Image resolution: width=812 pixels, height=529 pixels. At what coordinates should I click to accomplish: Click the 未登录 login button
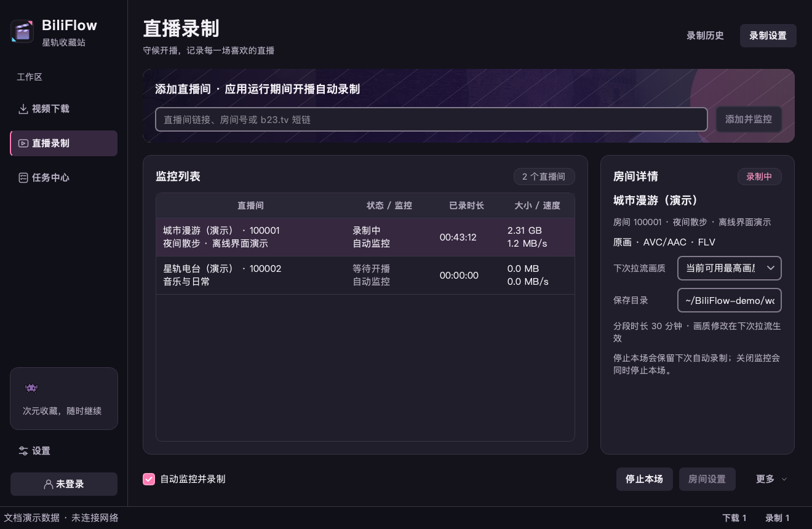coord(64,484)
